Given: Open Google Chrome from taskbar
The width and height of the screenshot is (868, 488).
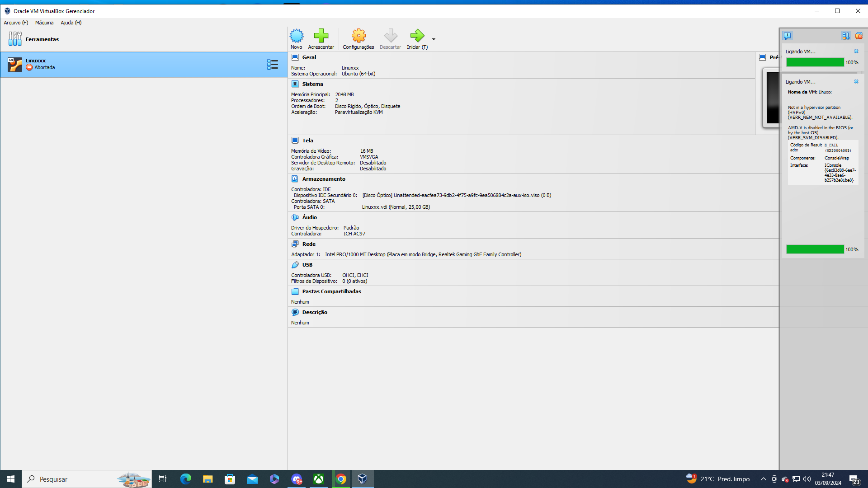Looking at the screenshot, I should pyautogui.click(x=341, y=479).
